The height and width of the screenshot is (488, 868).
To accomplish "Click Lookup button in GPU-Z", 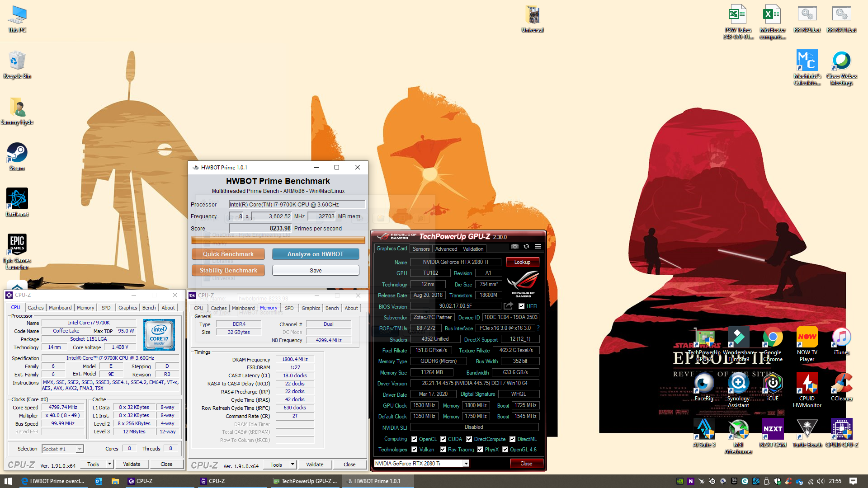I will click(x=522, y=262).
